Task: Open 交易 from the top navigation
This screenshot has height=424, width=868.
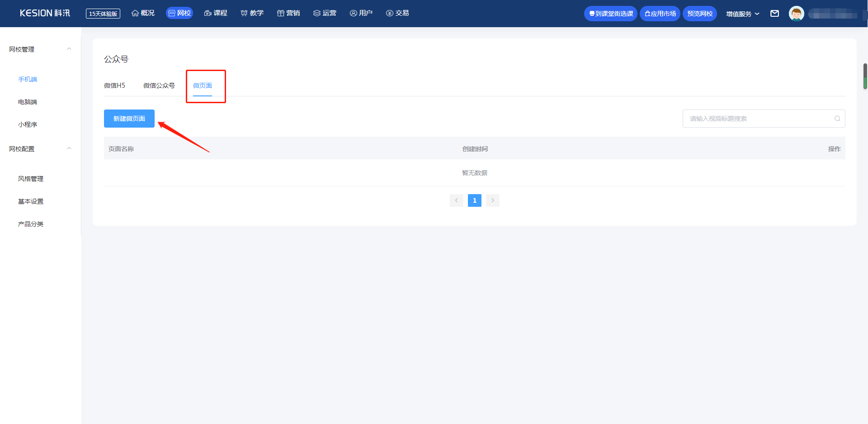Action: (397, 13)
